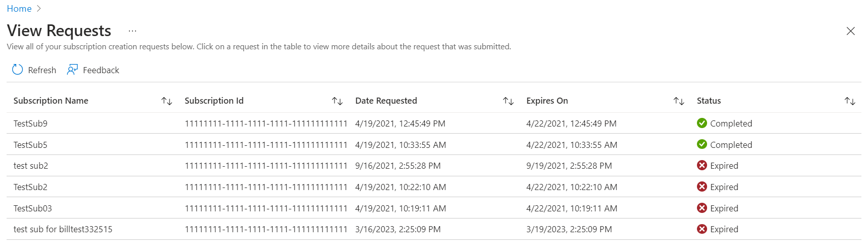Click green Completed icon for TestSub9
The width and height of the screenshot is (868, 249).
point(702,123)
